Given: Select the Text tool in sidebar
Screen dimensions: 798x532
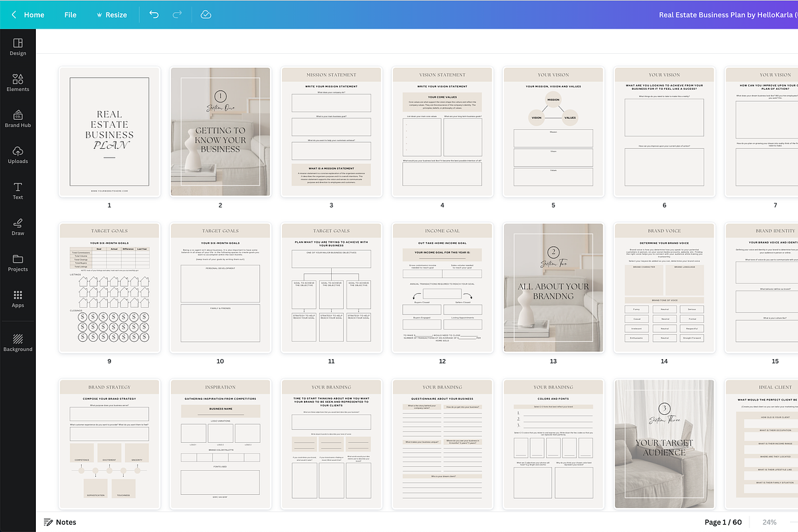Looking at the screenshot, I should (18, 191).
